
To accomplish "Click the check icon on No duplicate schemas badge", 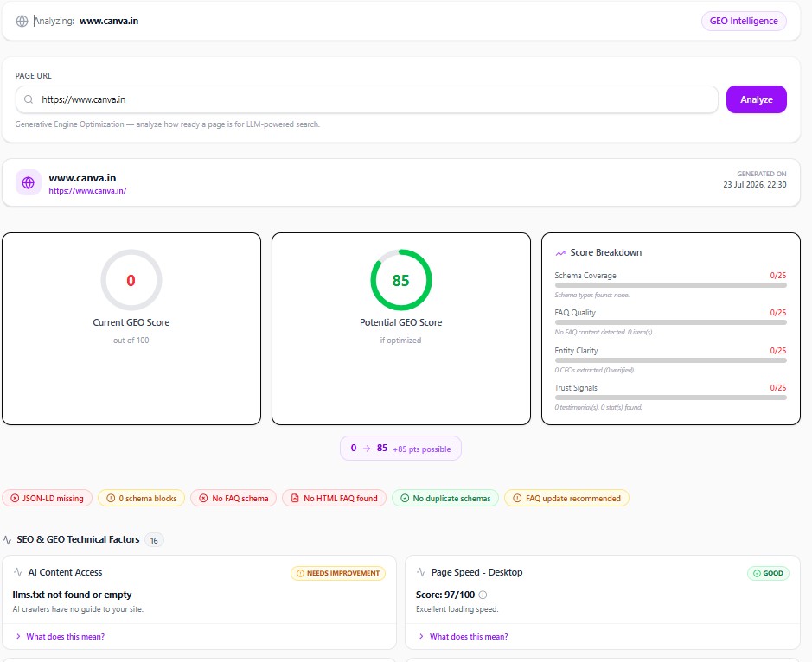I will click(405, 498).
